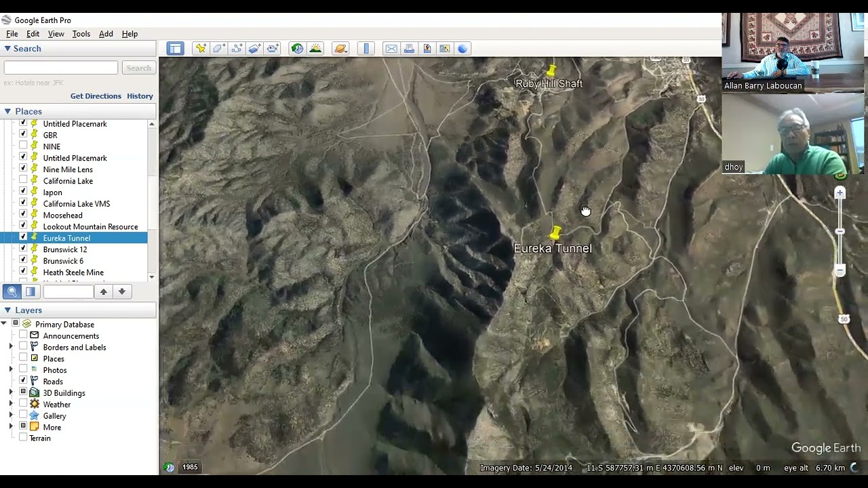Check the California Lake checkbox
Screen dimensions: 868x488
pos(23,180)
